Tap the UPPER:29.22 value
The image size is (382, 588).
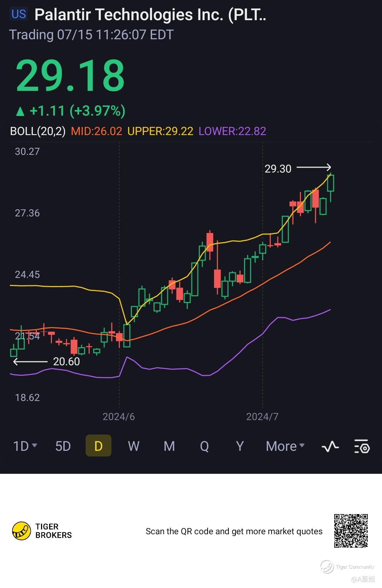[160, 131]
